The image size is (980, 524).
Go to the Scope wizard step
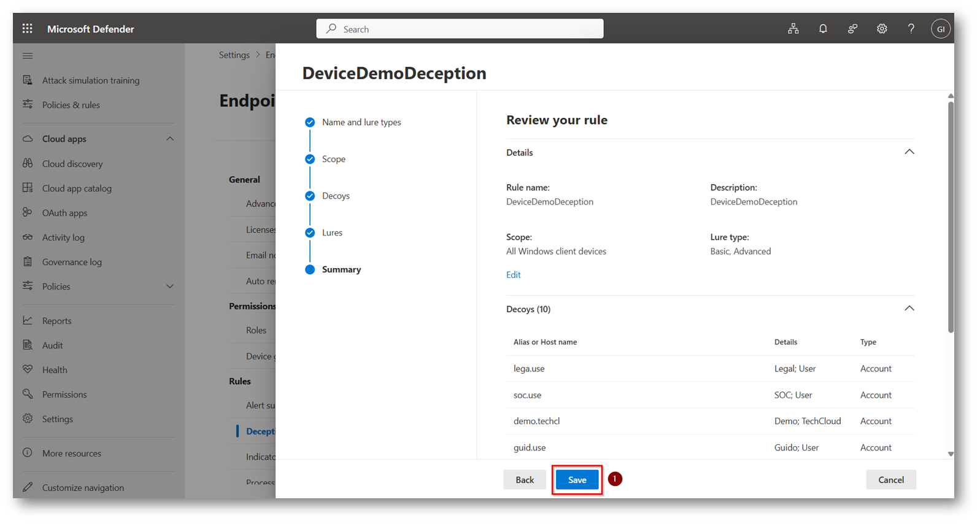(334, 159)
